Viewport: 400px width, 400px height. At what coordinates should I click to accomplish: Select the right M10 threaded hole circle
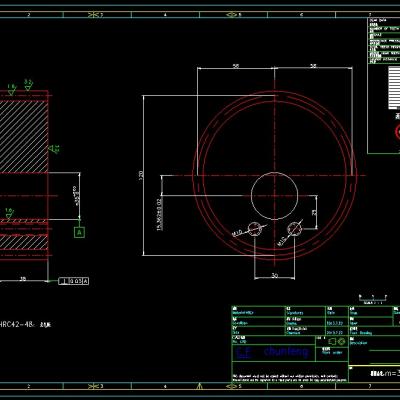point(294,229)
